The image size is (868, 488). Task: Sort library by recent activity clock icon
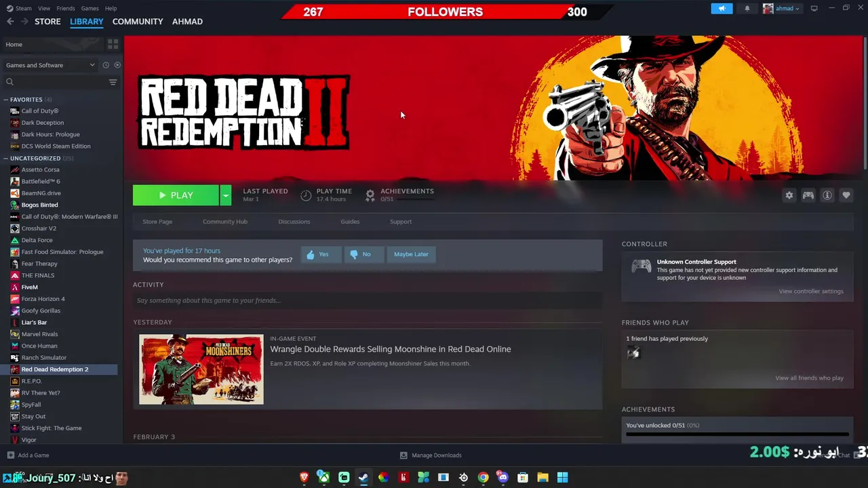click(106, 65)
